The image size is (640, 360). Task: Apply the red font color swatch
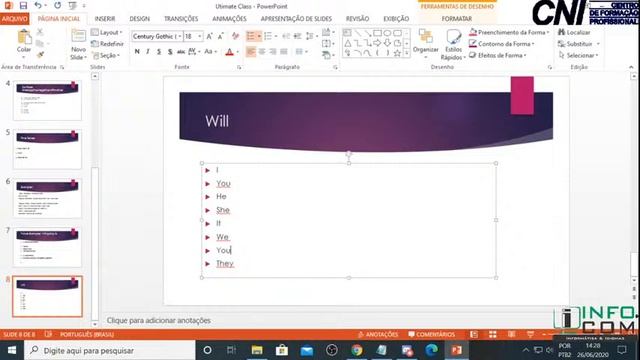(x=229, y=52)
